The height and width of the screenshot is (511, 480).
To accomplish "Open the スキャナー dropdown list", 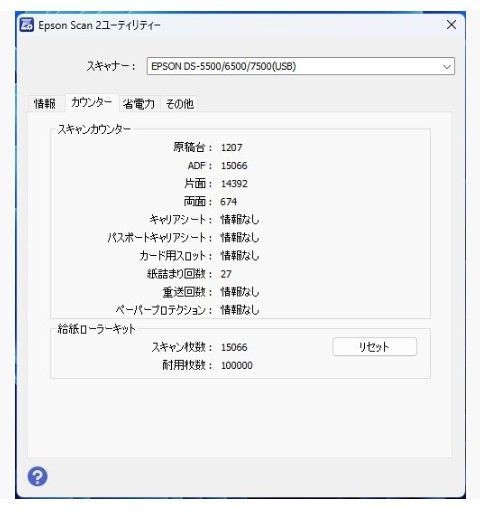I will tap(301, 66).
